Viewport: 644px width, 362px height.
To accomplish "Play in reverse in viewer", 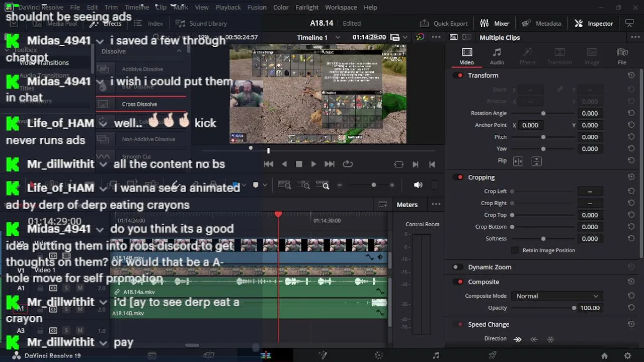I will pyautogui.click(x=284, y=164).
